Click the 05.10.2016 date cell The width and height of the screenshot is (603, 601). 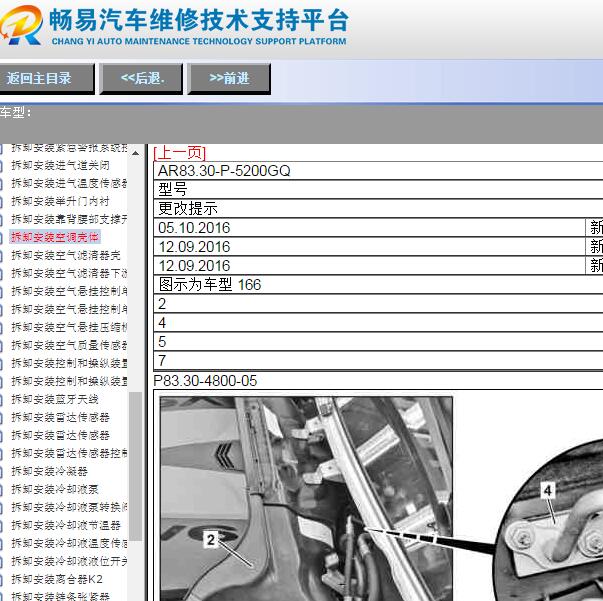pyautogui.click(x=369, y=228)
